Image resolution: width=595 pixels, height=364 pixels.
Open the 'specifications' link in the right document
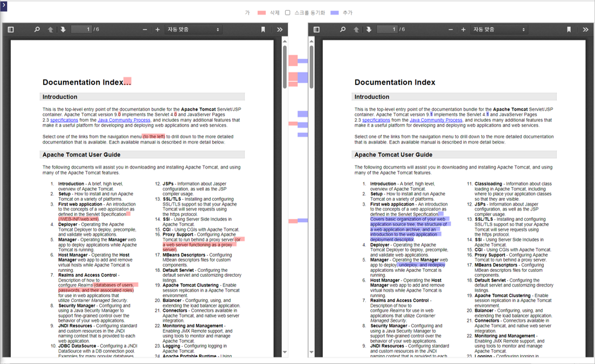[376, 120]
